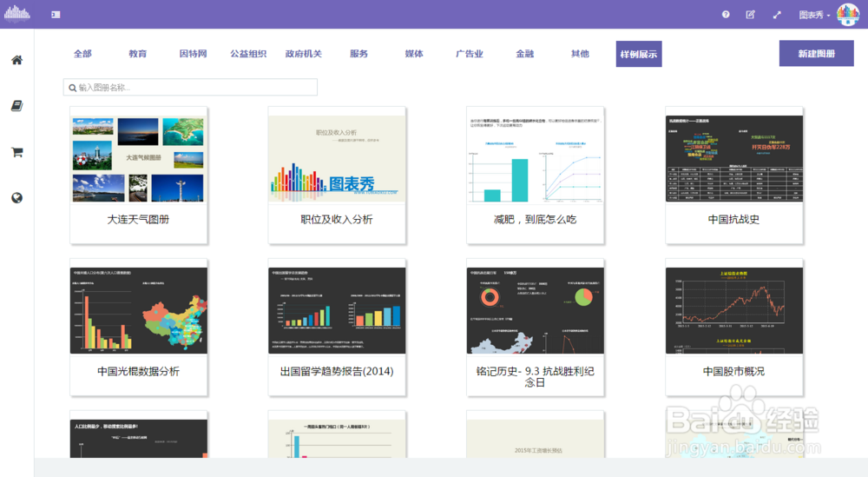868x477 pixels.
Task: Click the search magnifier icon
Action: coord(73,88)
